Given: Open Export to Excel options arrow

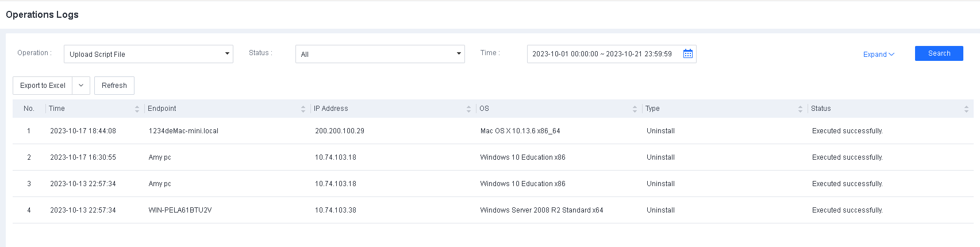Looking at the screenshot, I should [x=81, y=86].
